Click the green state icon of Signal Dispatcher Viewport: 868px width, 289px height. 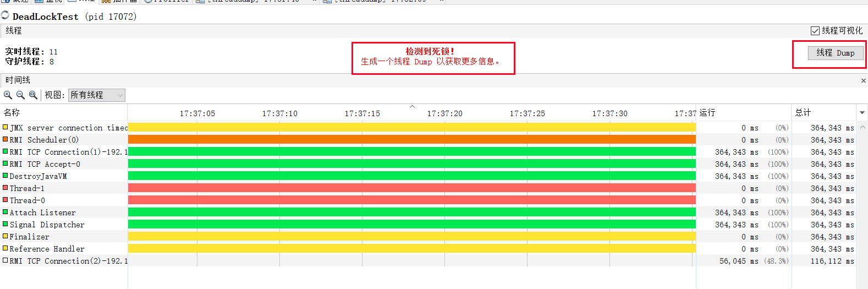pyautogui.click(x=6, y=224)
